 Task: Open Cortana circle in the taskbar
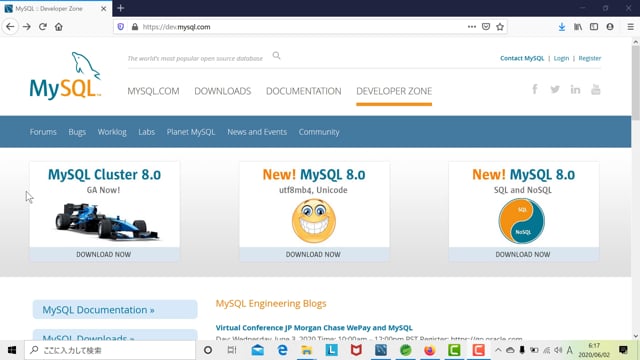click(208, 350)
